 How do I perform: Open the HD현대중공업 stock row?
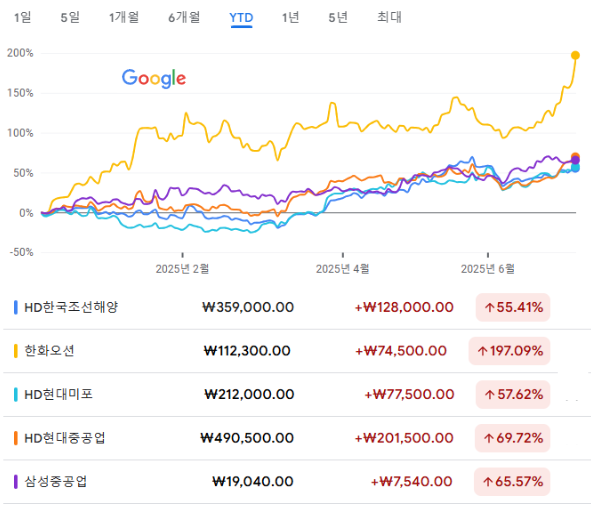click(x=296, y=438)
